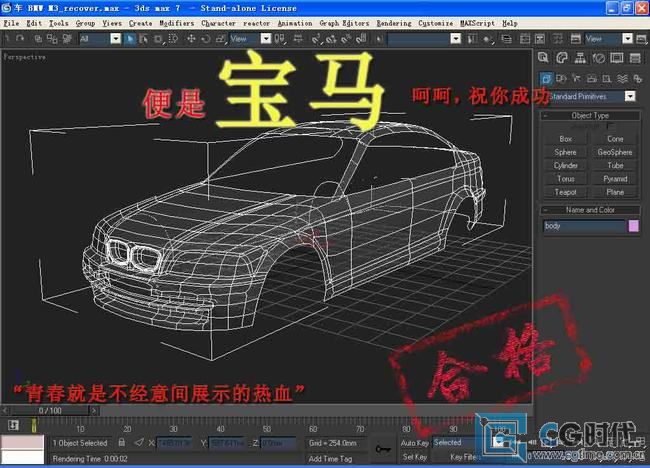Select the Helpers category icon
Image resolution: width=650 pixels, height=468 pixels.
pos(606,78)
